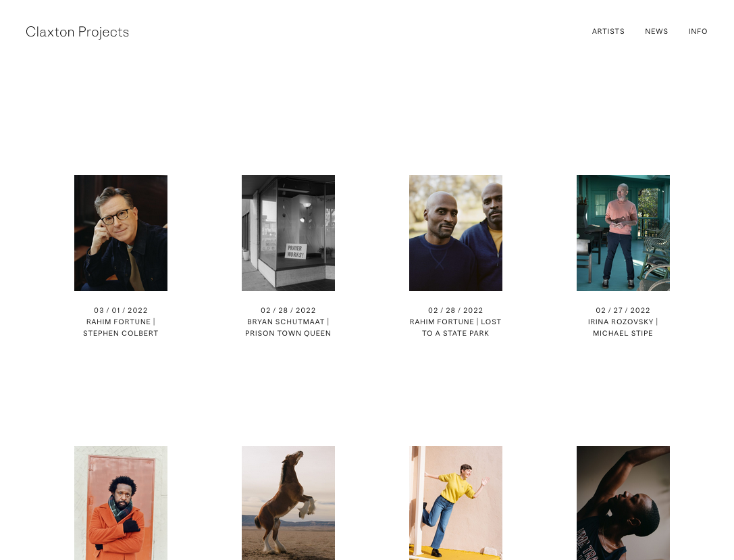
Task: View the Prayer Works storefront photo
Action: coord(288,233)
